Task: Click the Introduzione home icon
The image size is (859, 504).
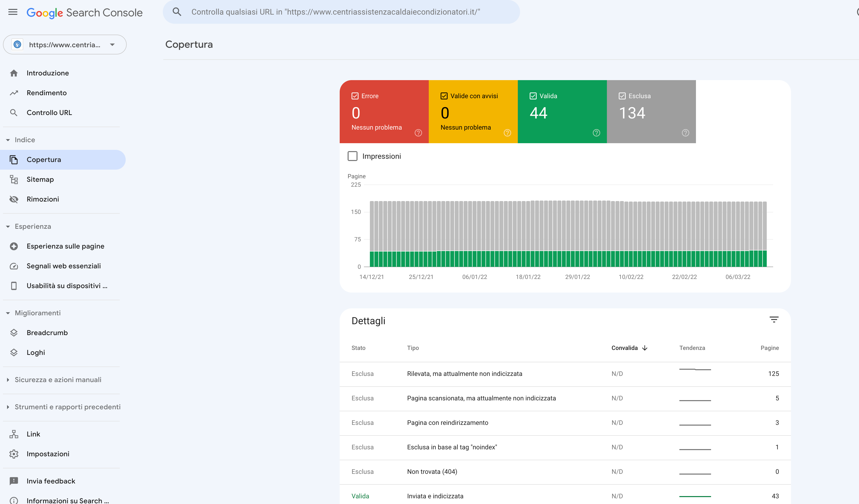Action: (14, 73)
